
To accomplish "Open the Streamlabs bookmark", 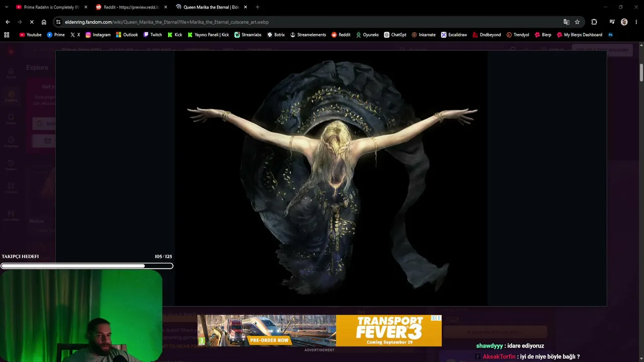I will (x=248, y=35).
